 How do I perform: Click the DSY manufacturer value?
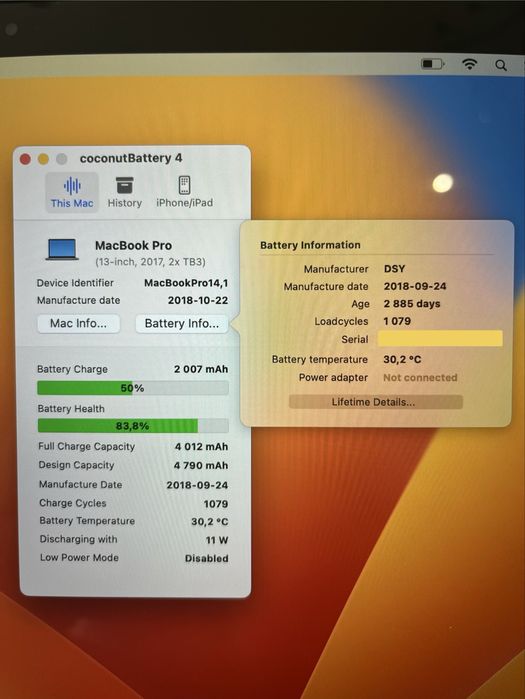(x=394, y=269)
